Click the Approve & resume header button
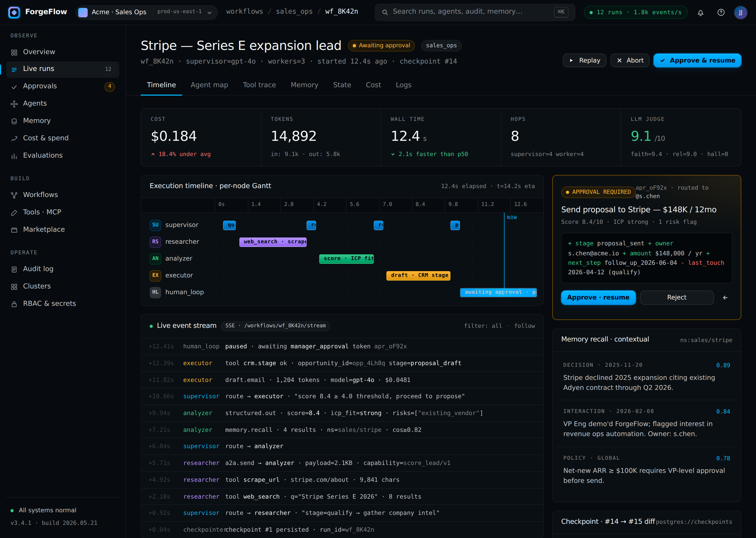756x538 pixels. coord(697,61)
